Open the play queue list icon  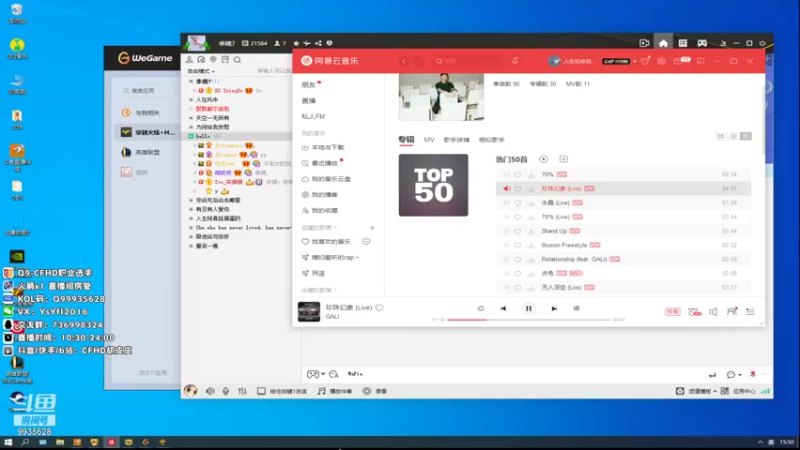pos(750,311)
